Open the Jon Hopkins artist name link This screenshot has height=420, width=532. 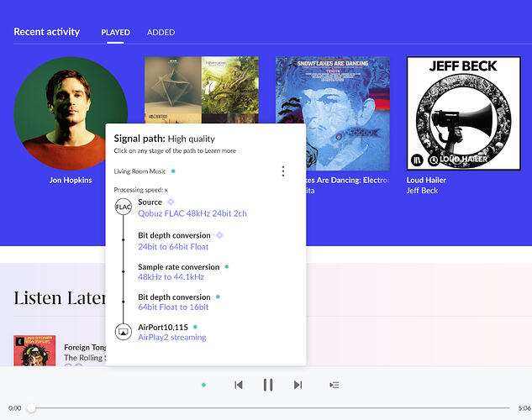[x=71, y=180]
